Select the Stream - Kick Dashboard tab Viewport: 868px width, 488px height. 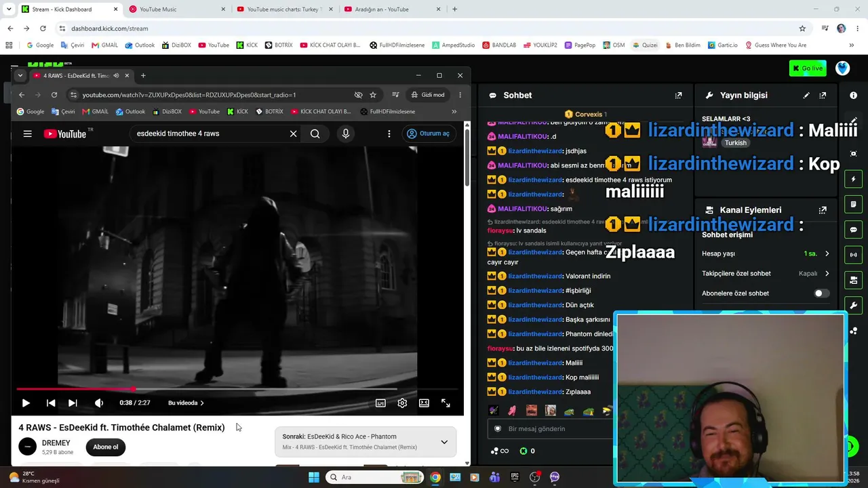pyautogui.click(x=69, y=9)
